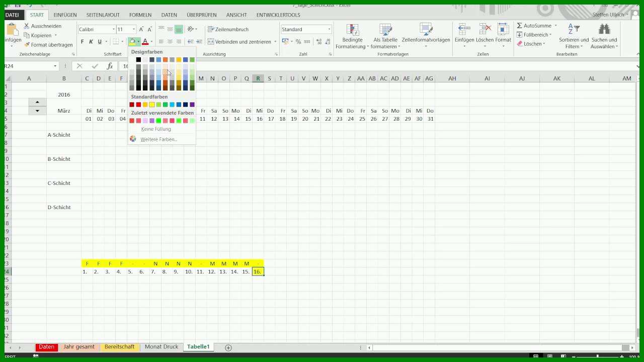
Task: Toggle bold F formatting
Action: tap(83, 42)
